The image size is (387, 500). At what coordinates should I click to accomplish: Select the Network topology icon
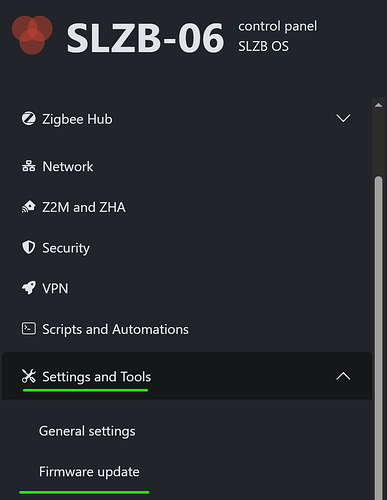(x=29, y=166)
